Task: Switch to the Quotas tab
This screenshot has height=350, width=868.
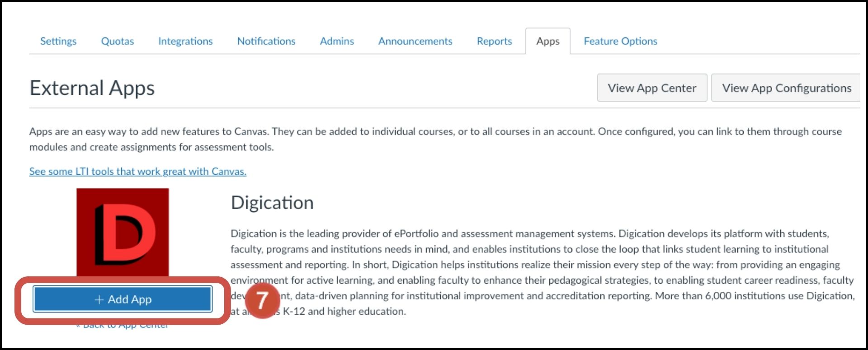Action: coord(118,41)
